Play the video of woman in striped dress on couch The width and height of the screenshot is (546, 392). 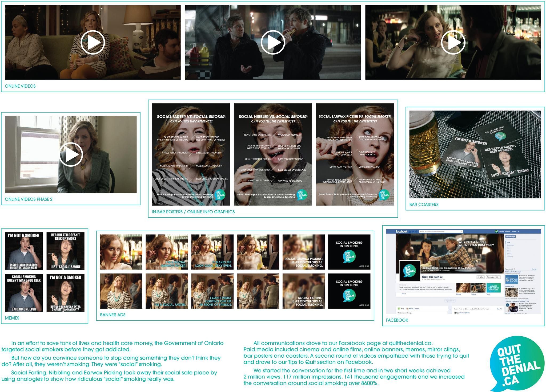click(x=93, y=42)
